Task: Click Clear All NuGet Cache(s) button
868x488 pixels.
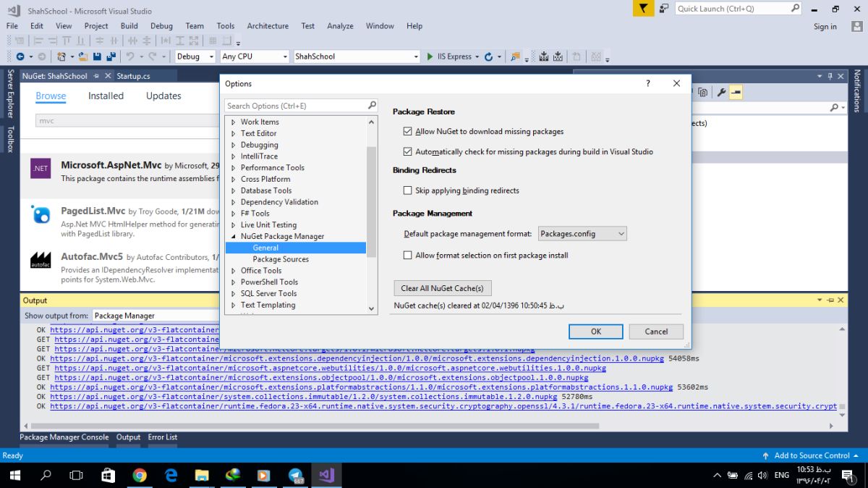Action: (x=443, y=288)
